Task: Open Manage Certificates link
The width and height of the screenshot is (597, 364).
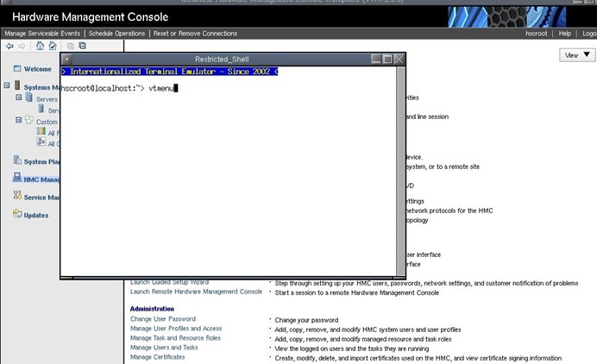Action: pos(157,357)
